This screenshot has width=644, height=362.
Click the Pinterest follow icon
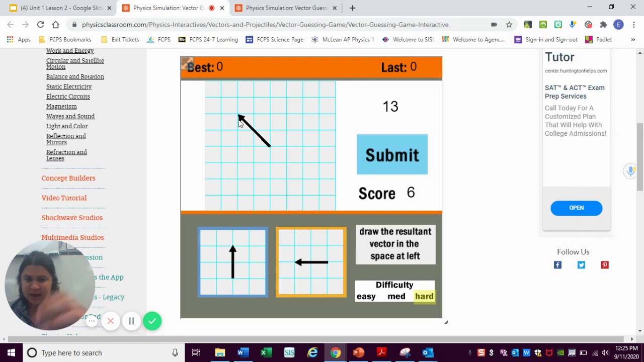[605, 265]
